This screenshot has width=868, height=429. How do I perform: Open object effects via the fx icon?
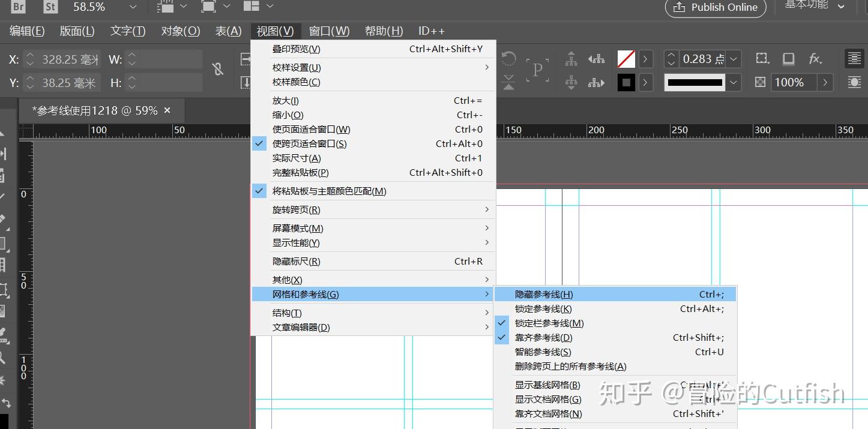(x=815, y=59)
